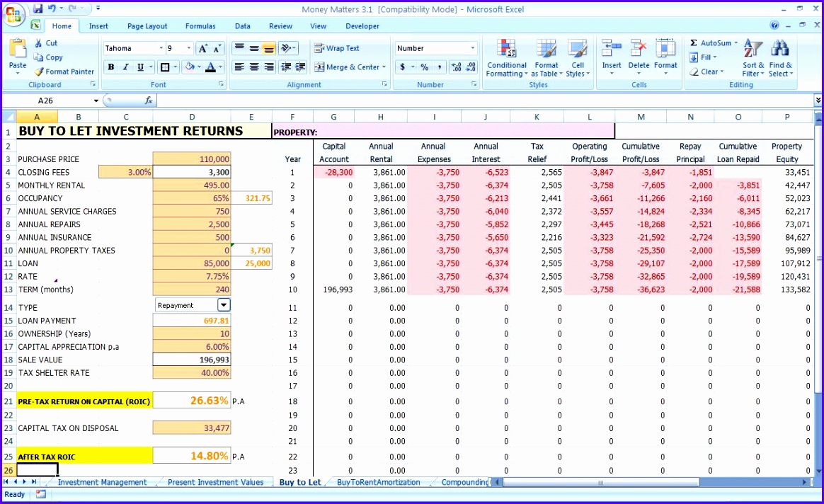Open the font size 9 dropdown

[x=189, y=48]
